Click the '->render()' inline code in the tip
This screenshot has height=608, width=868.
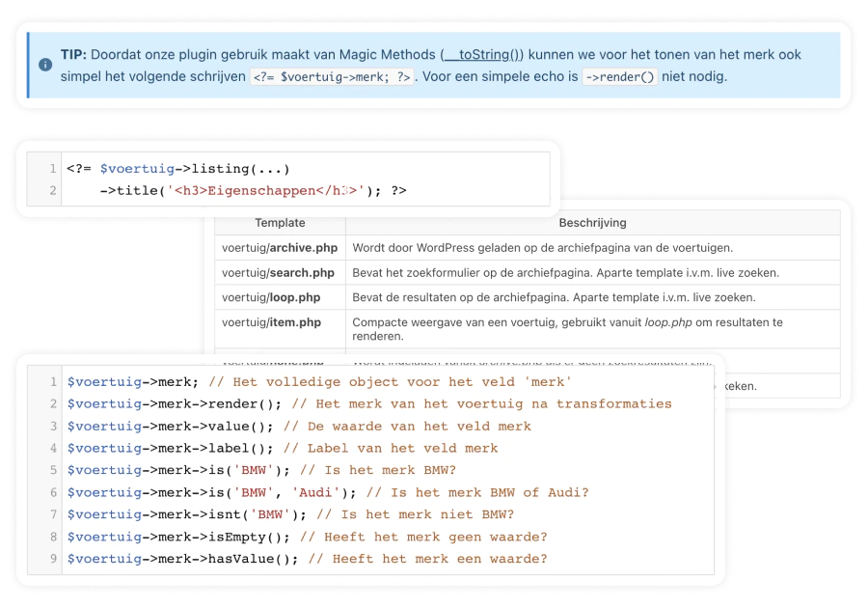point(620,77)
